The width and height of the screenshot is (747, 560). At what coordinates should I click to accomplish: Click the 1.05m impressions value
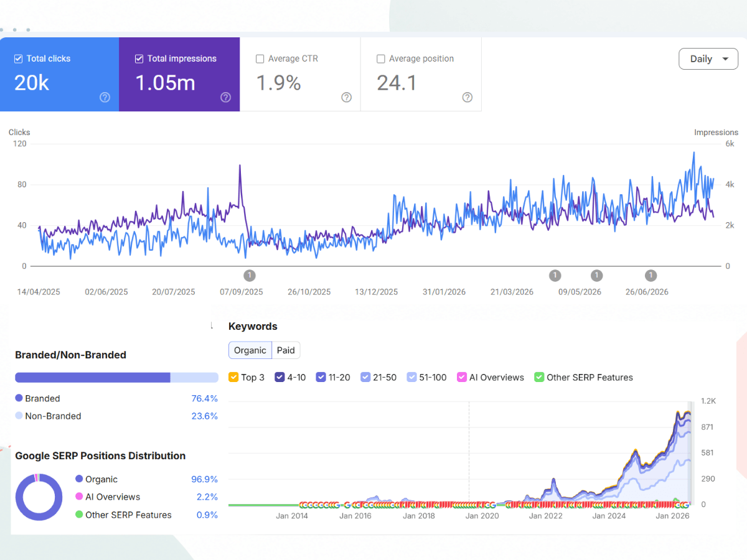pos(165,83)
